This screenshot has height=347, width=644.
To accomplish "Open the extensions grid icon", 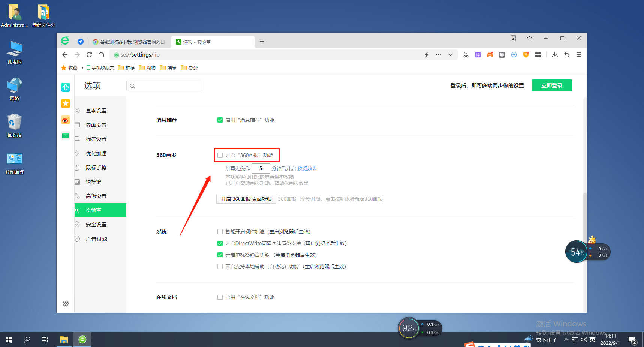I will click(x=538, y=55).
